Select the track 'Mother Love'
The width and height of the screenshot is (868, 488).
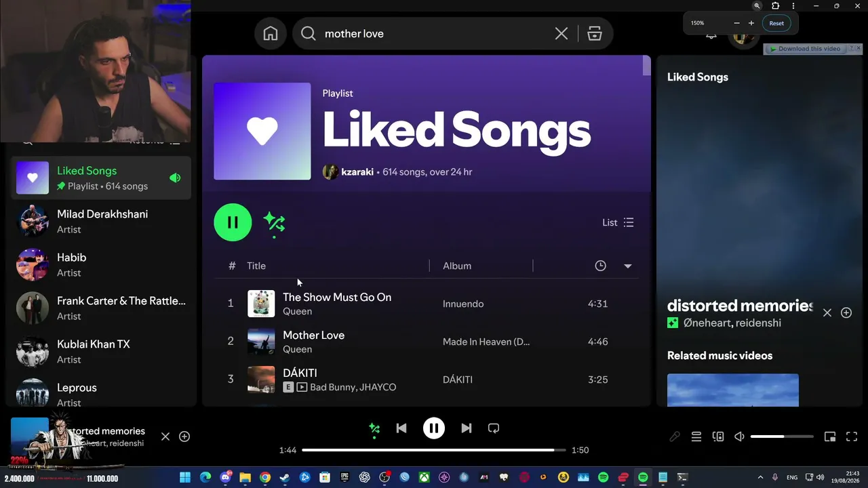[313, 335]
